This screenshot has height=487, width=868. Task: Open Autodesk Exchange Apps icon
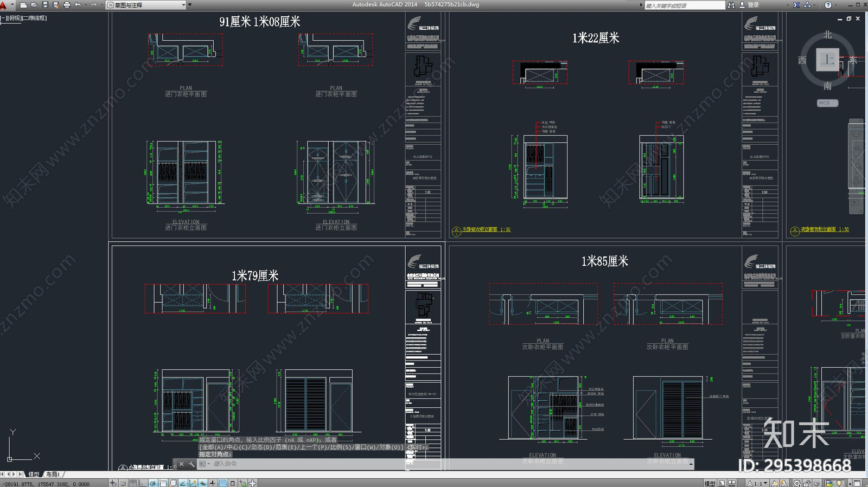(796, 5)
